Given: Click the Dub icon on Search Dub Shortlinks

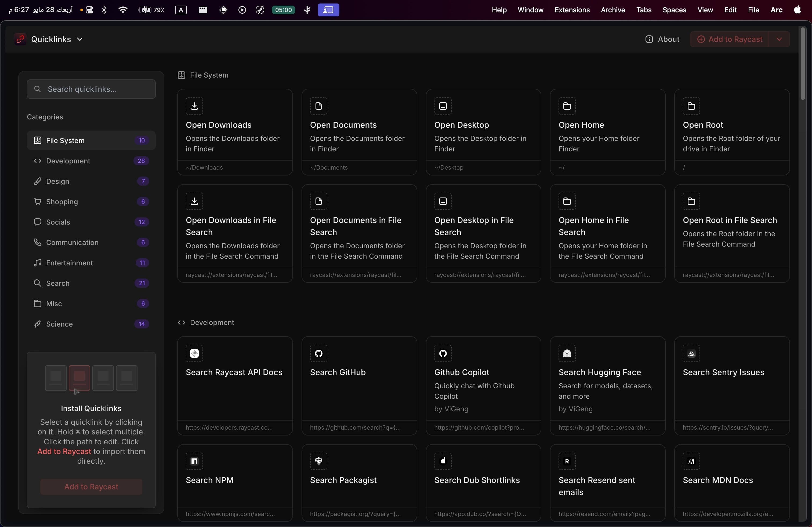Looking at the screenshot, I should point(443,461).
